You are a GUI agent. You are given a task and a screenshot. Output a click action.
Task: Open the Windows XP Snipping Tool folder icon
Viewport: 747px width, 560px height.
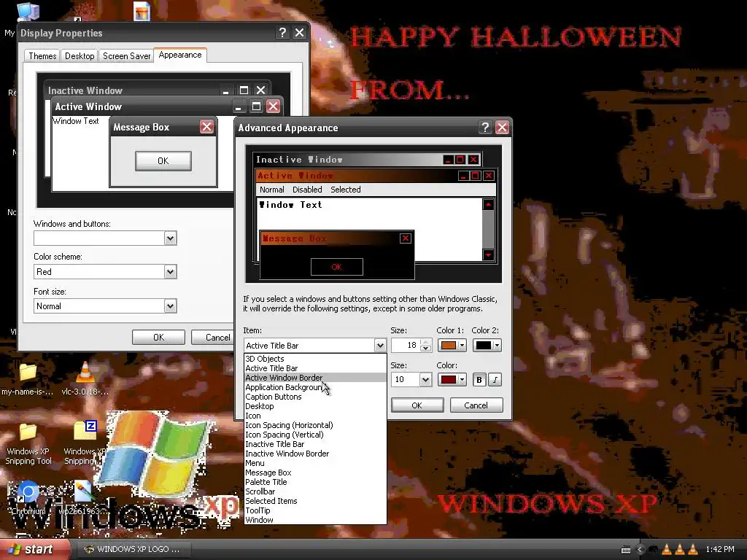point(28,432)
